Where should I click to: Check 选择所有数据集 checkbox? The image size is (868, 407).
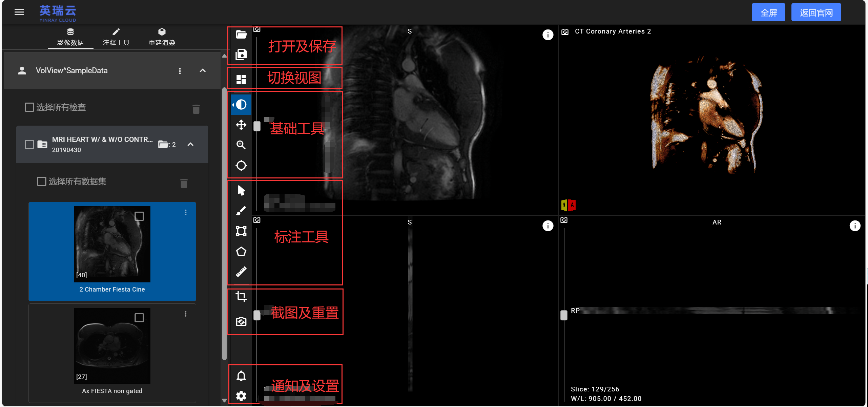pos(41,181)
